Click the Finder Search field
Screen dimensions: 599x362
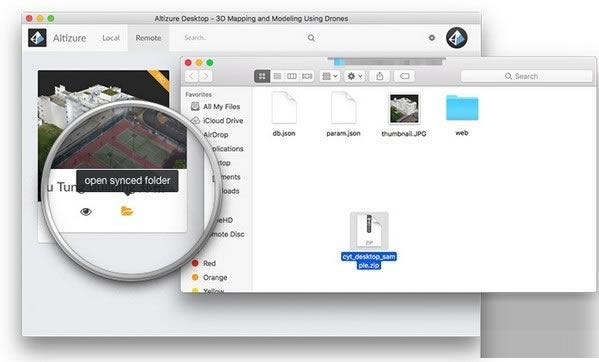point(526,76)
